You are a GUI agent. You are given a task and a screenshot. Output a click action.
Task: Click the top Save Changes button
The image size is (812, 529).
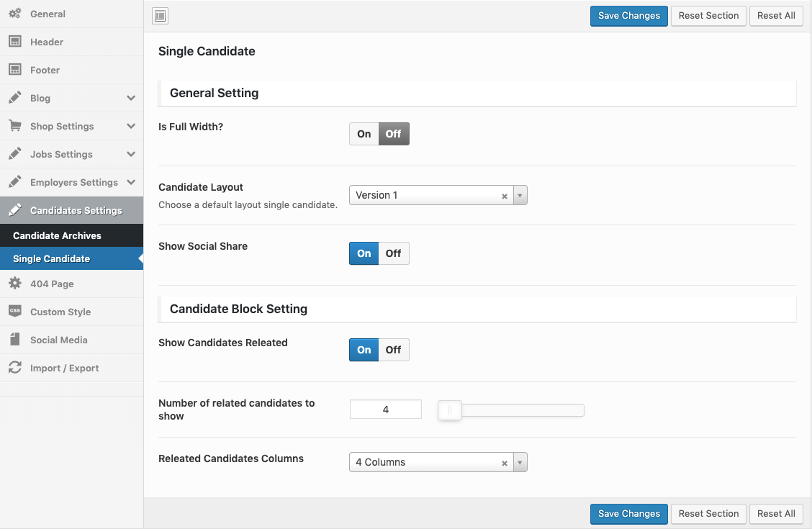(x=628, y=16)
